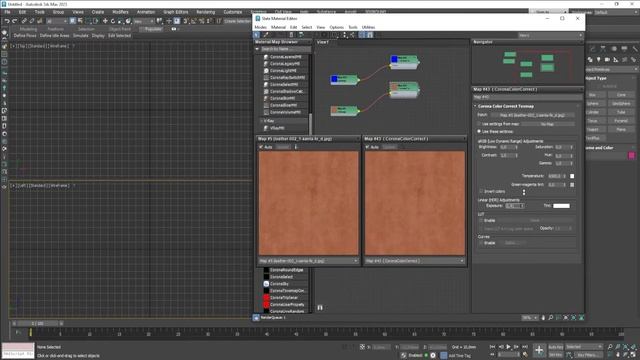The image size is (640, 360).
Task: Click the Temperature white color swatch
Action: tap(572, 176)
